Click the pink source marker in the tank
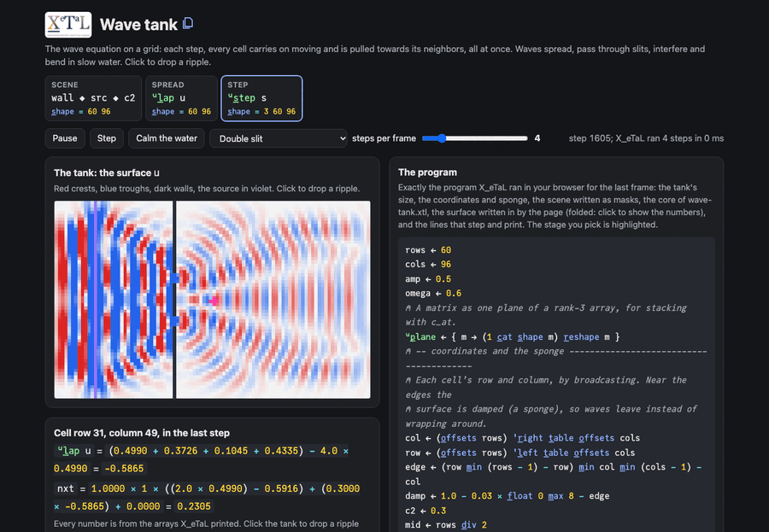 coord(214,301)
